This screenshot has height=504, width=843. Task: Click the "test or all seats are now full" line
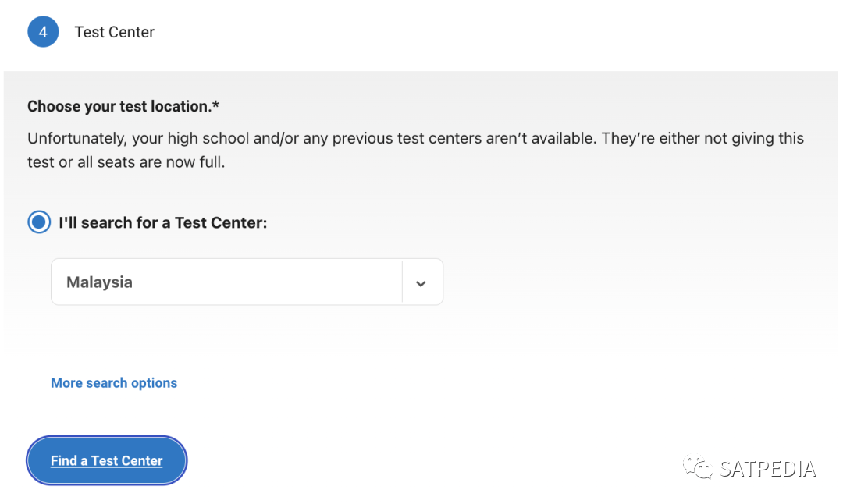coord(126,163)
